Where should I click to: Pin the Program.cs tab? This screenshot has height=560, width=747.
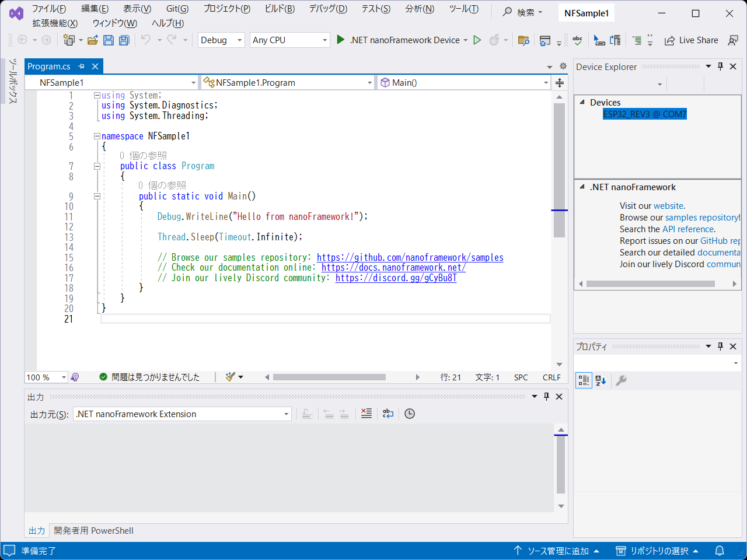tap(82, 66)
